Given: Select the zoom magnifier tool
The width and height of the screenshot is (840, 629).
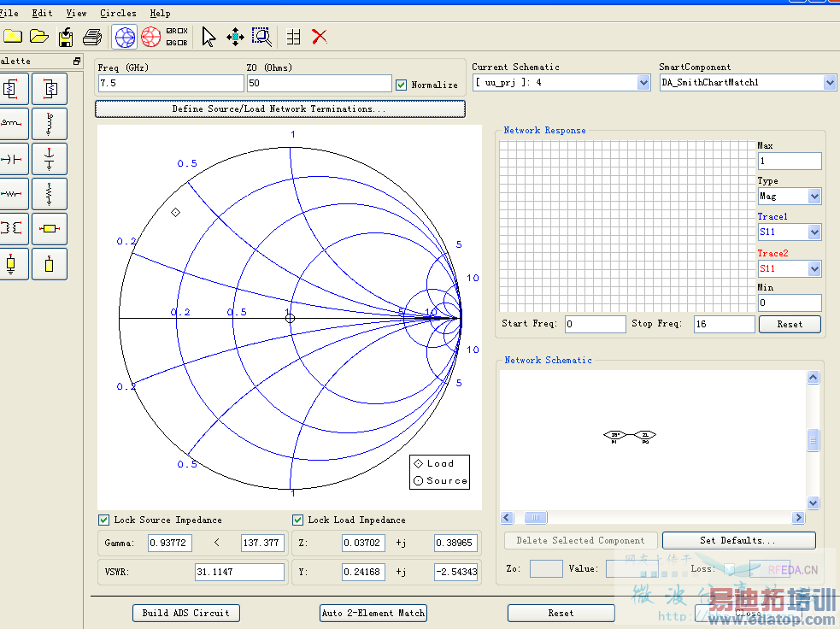Looking at the screenshot, I should click(x=261, y=37).
